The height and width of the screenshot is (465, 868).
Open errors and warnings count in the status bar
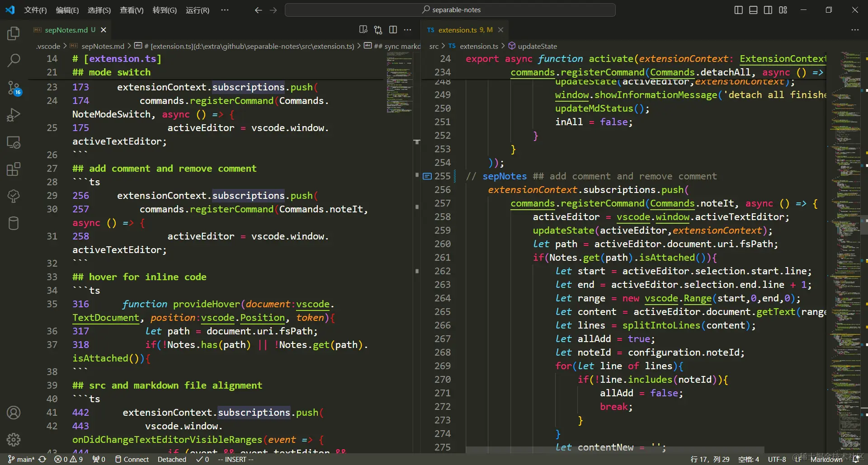pos(69,459)
